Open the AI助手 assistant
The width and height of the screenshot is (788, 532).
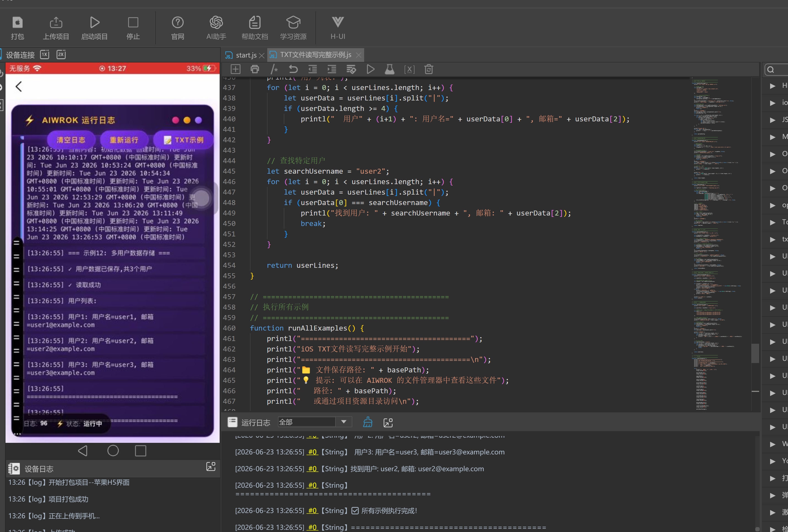(216, 28)
